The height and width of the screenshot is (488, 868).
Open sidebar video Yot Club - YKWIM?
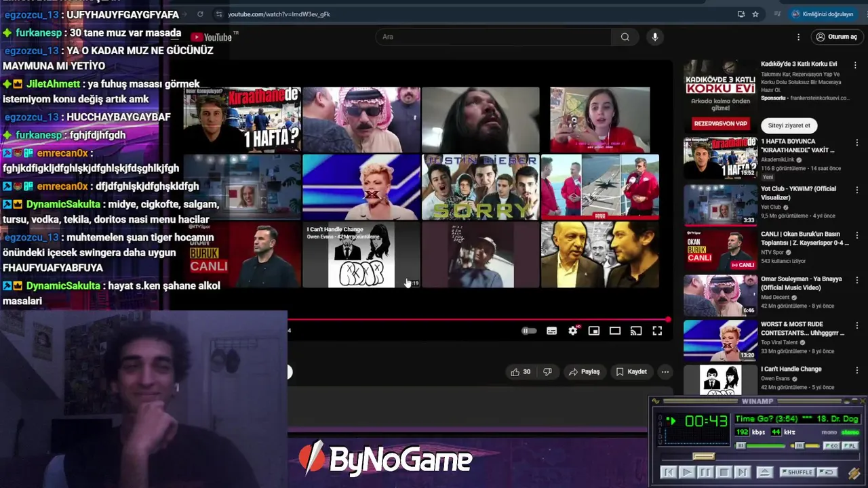point(766,205)
